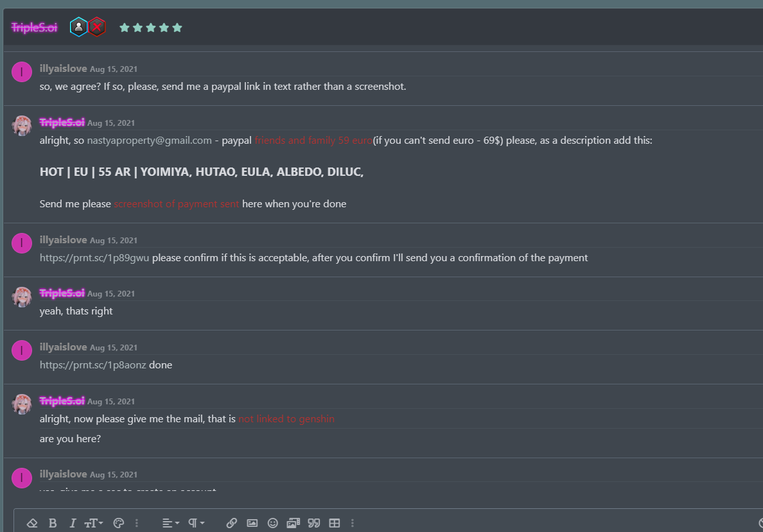Click illyaislove username above "so, we agree?" message
Screen dimensions: 763x532
[63, 69]
